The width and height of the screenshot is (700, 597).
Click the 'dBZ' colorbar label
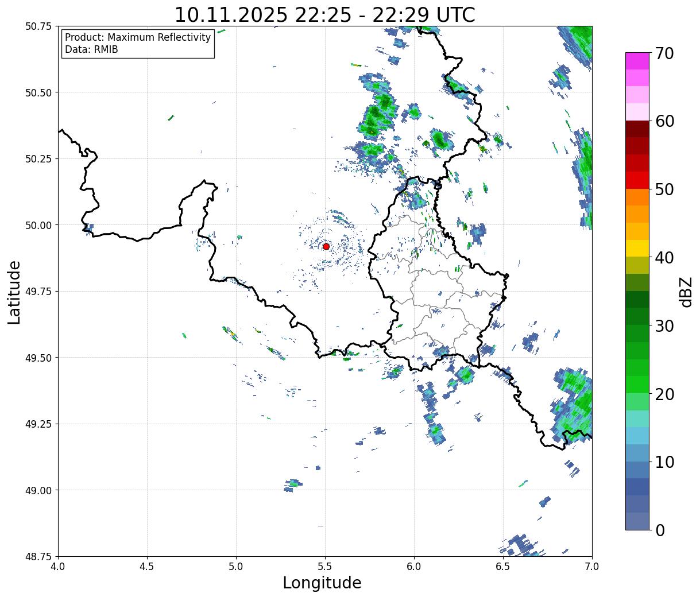[x=686, y=292]
